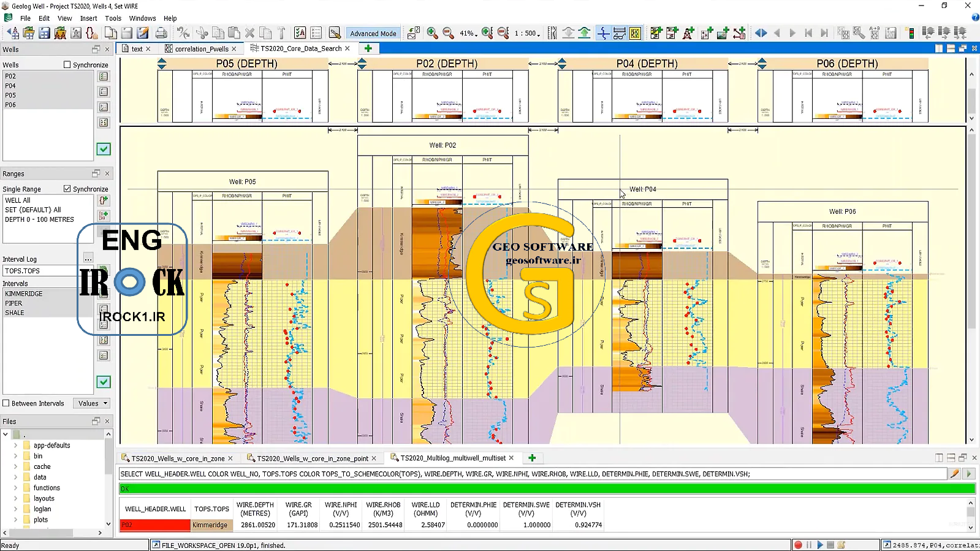This screenshot has width=980, height=551.
Task: Click the red record button in status bar
Action: coord(798,545)
